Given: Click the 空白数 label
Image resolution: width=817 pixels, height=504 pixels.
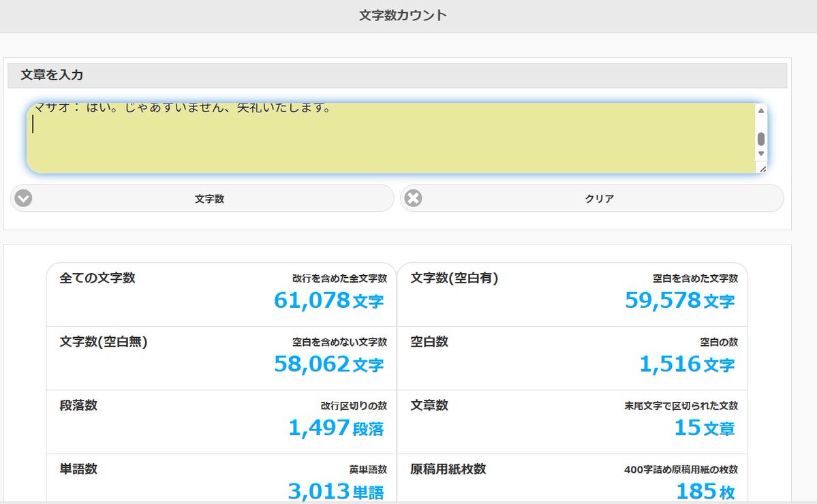Looking at the screenshot, I should [x=429, y=341].
